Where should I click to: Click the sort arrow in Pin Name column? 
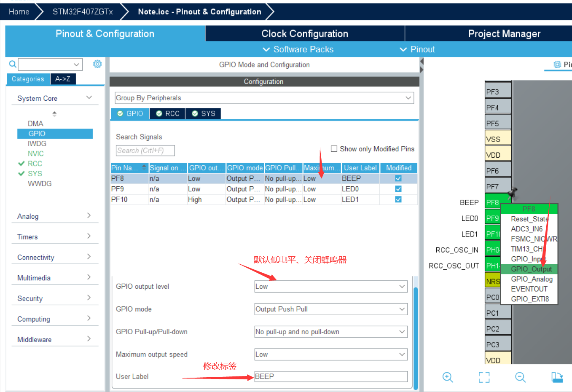point(144,168)
